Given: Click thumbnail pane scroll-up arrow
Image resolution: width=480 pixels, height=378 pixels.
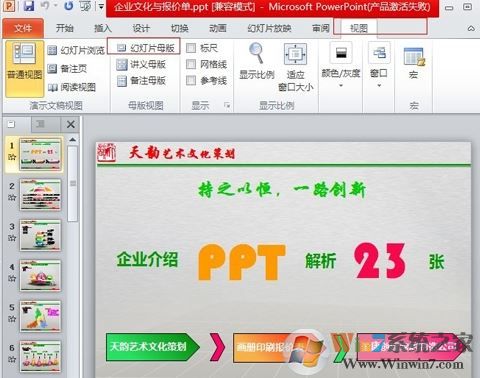Looking at the screenshot, I should pyautogui.click(x=72, y=139).
